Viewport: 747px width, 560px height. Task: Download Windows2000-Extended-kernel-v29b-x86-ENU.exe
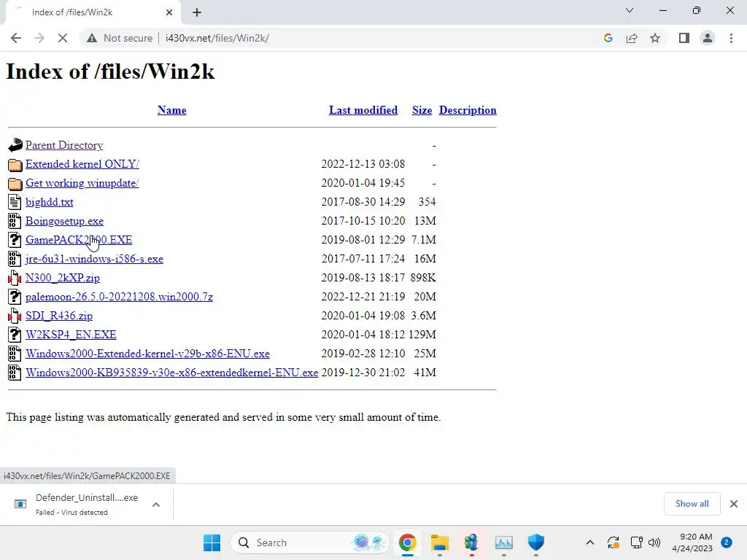pos(147,354)
